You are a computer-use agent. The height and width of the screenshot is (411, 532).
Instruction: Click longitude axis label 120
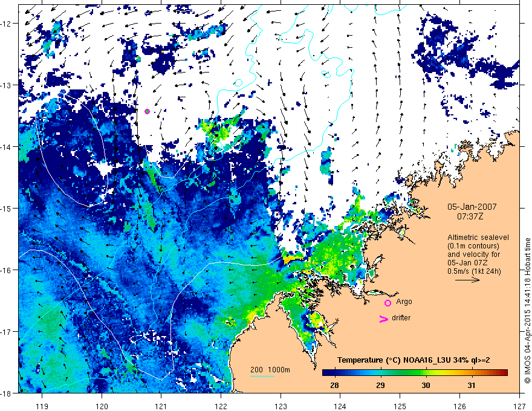(x=102, y=406)
